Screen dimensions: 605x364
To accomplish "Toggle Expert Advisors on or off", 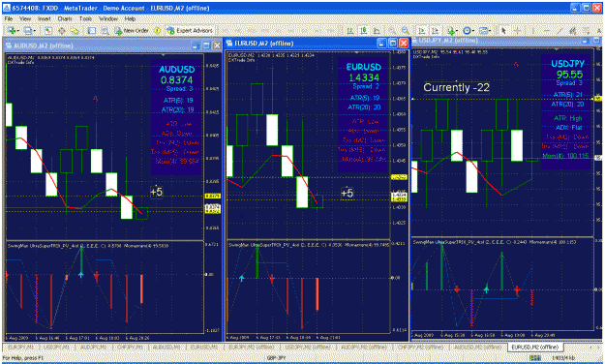I will point(191,30).
